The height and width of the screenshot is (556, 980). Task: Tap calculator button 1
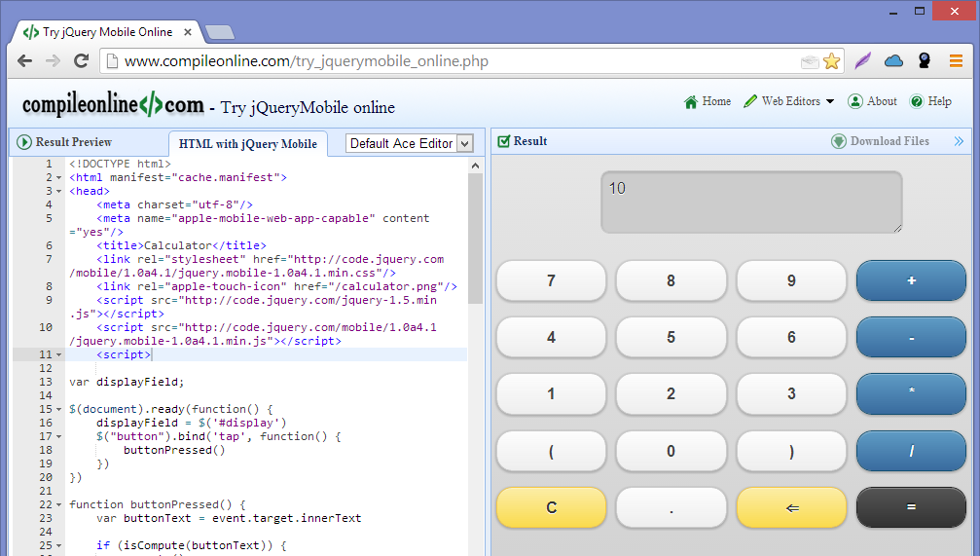[x=551, y=394]
